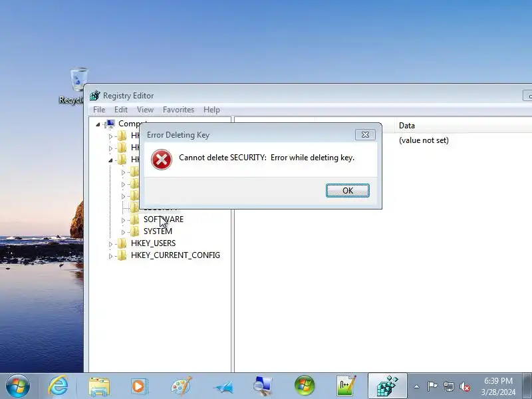Image resolution: width=532 pixels, height=399 pixels.
Task: Select the SOFTWARE key in the tree
Action: pos(164,219)
